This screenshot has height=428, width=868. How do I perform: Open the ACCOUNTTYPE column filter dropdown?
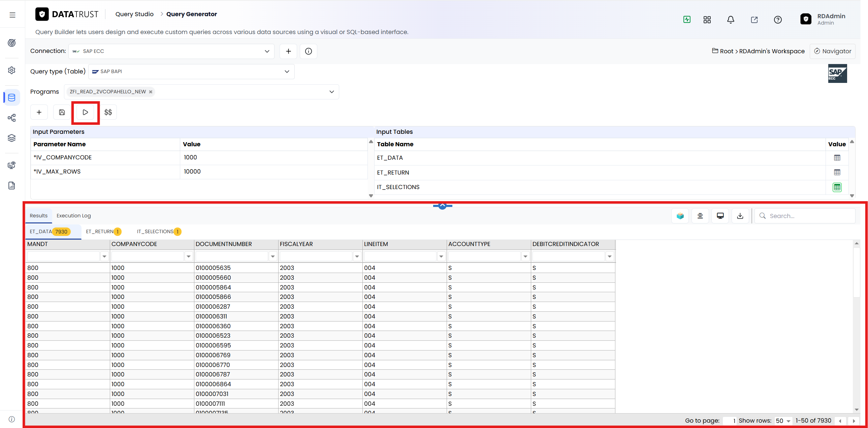pyautogui.click(x=526, y=256)
